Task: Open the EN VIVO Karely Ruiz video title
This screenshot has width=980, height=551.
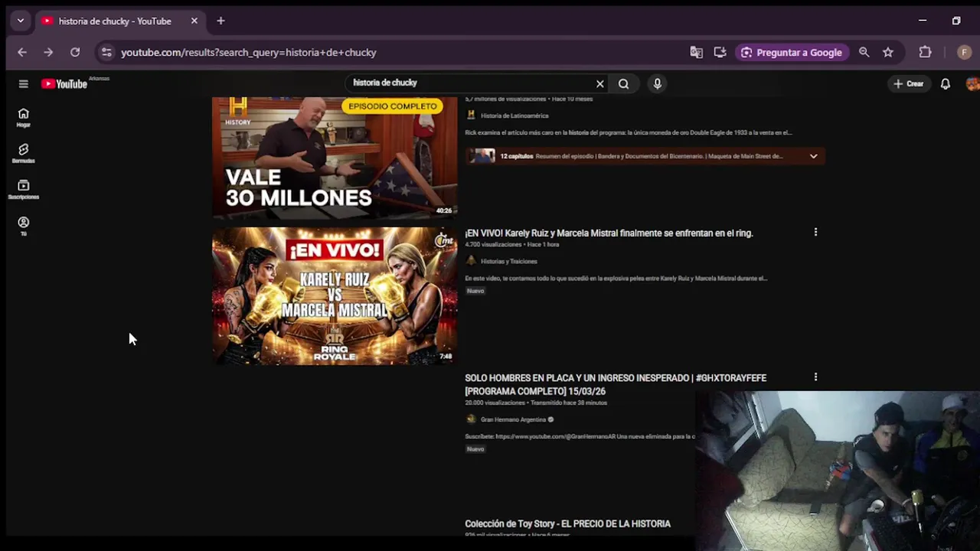Action: pyautogui.click(x=609, y=233)
